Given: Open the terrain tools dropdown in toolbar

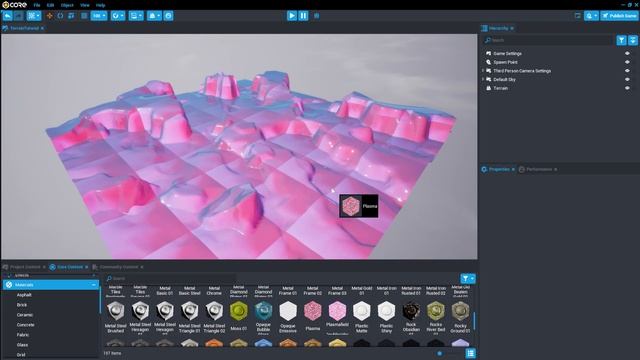Looking at the screenshot, I should click(x=154, y=16).
